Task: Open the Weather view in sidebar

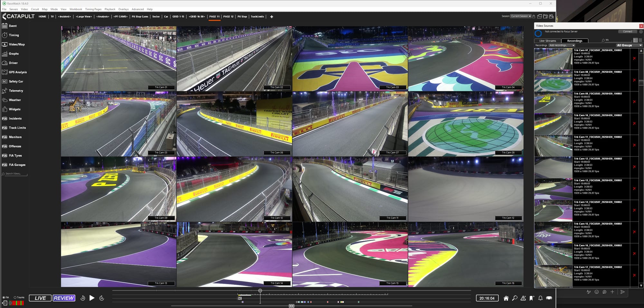Action: coord(14,100)
